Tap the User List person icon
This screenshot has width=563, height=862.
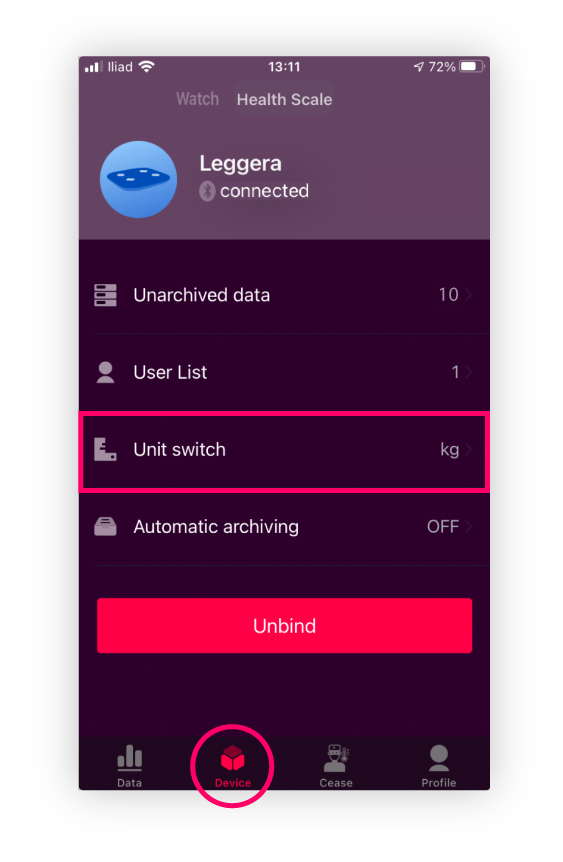(x=105, y=372)
